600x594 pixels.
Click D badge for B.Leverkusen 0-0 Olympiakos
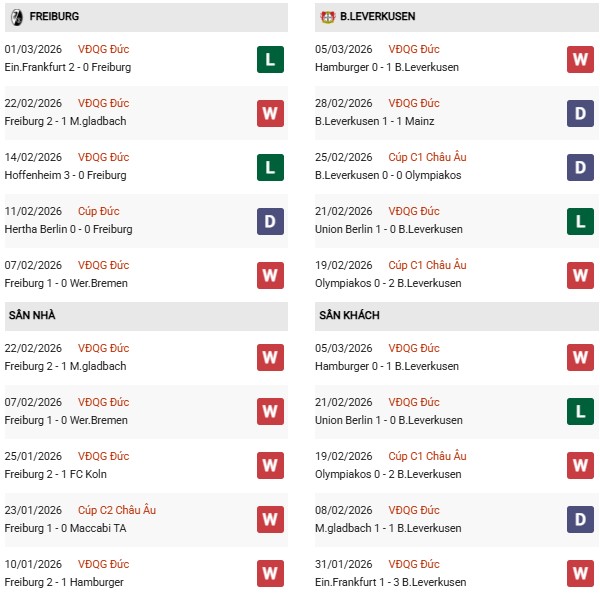point(581,167)
